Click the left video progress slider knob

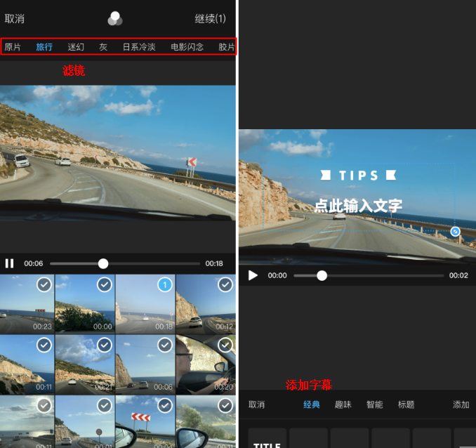coord(103,263)
